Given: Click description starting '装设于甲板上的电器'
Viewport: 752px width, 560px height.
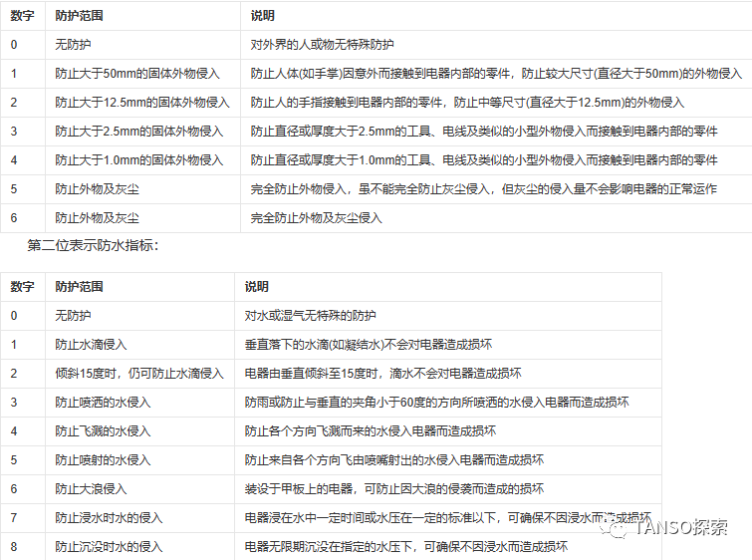Looking at the screenshot, I should point(394,489).
